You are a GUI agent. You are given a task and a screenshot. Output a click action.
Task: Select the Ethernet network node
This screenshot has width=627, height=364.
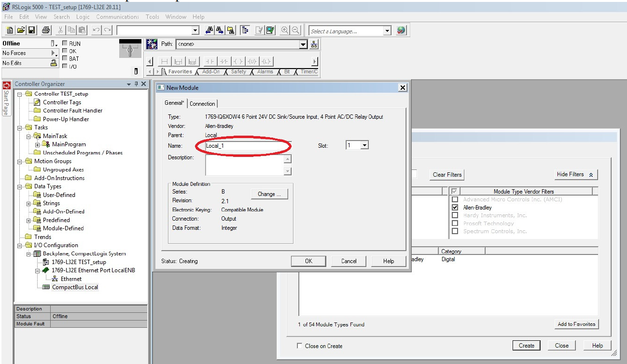coord(71,279)
